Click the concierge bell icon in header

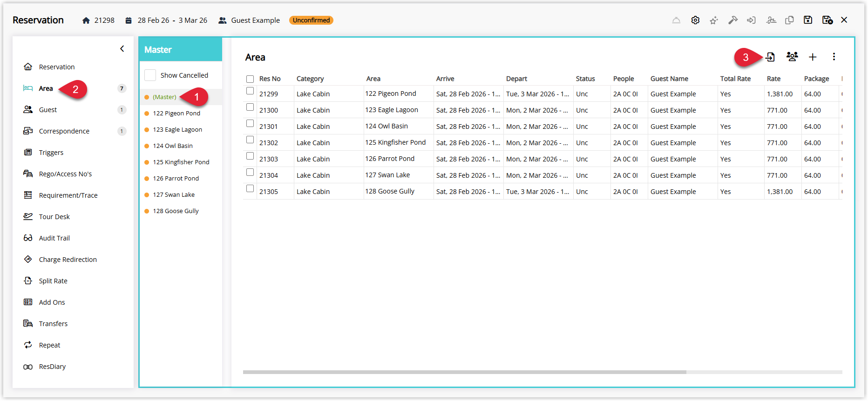tap(676, 20)
